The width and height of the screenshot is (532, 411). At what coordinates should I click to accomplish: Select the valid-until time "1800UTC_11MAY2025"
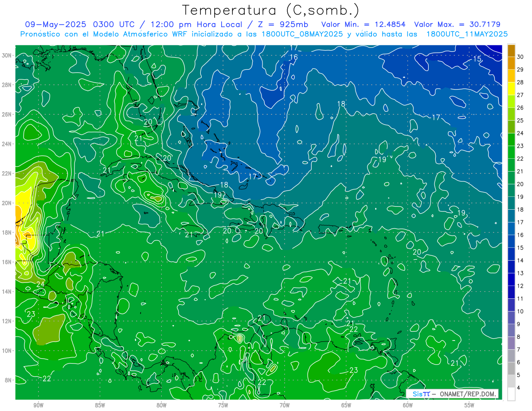click(x=467, y=34)
